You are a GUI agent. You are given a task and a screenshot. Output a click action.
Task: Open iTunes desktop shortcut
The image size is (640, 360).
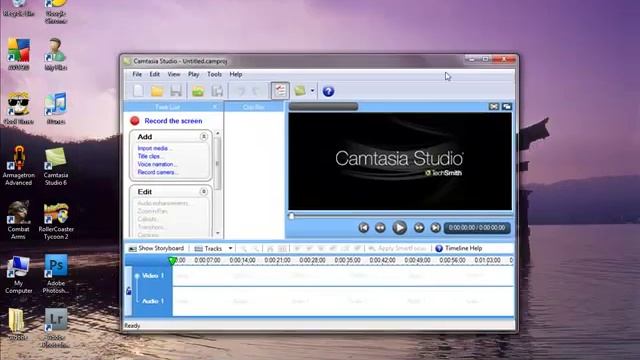click(56, 109)
